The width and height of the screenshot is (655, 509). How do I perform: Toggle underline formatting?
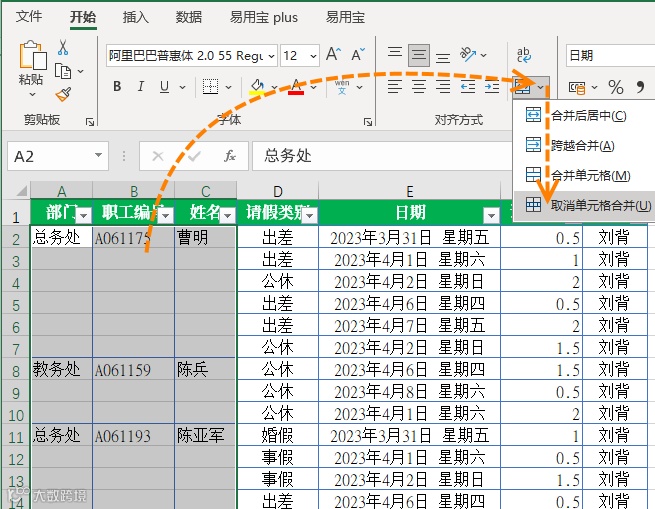pyautogui.click(x=164, y=87)
